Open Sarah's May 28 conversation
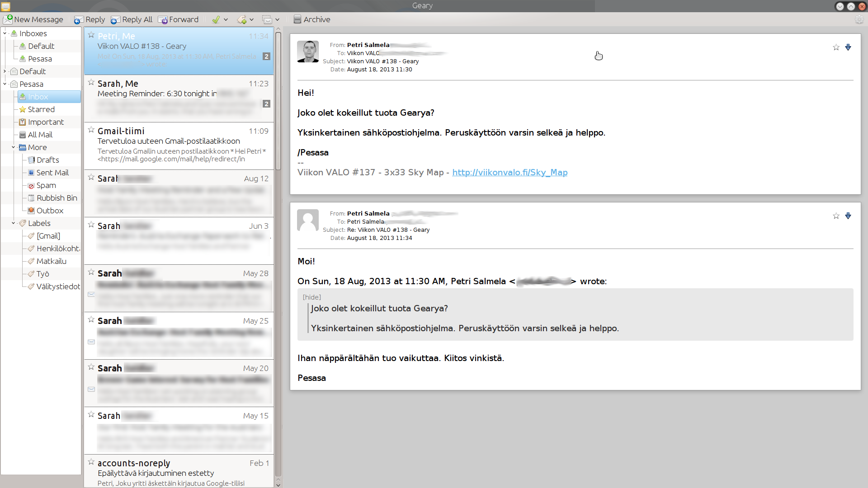 pyautogui.click(x=179, y=288)
